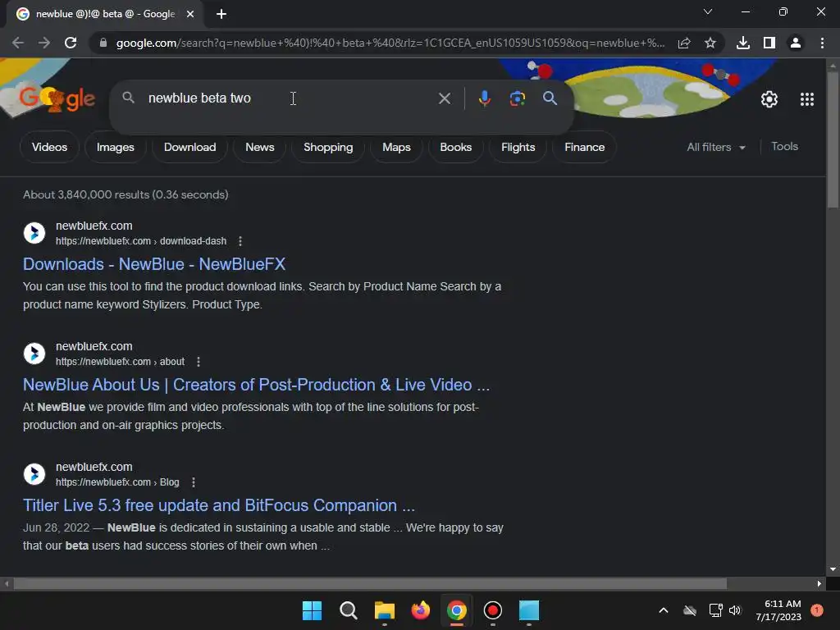This screenshot has height=630, width=840.
Task: Click the favicon of the Blog result
Action: [34, 474]
